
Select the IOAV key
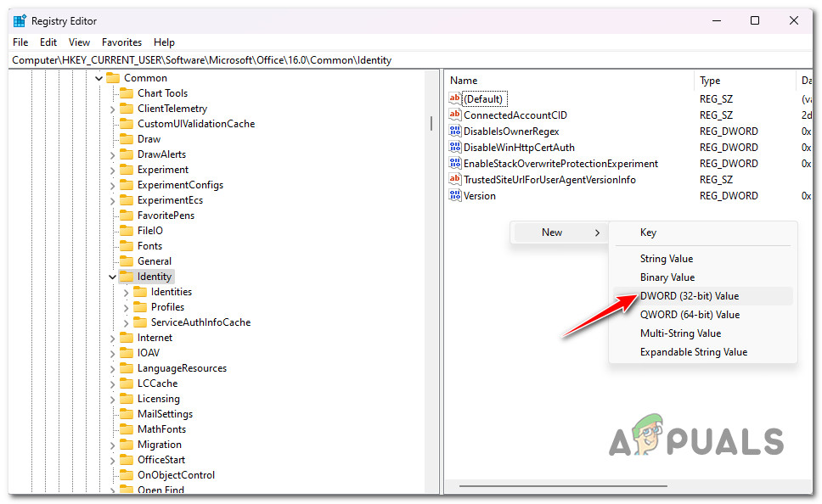149,353
